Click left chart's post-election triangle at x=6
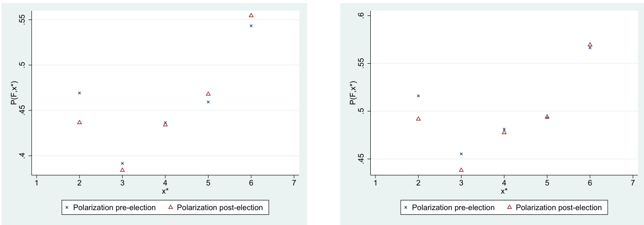Viewport: 644px width, 225px height. tap(251, 15)
